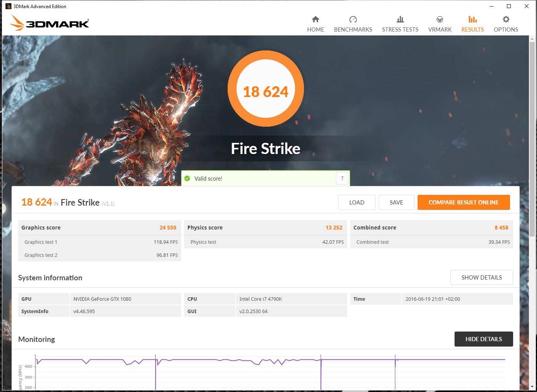Click the Results chart icon
Viewport: 537px width, 392px height.
(473, 19)
